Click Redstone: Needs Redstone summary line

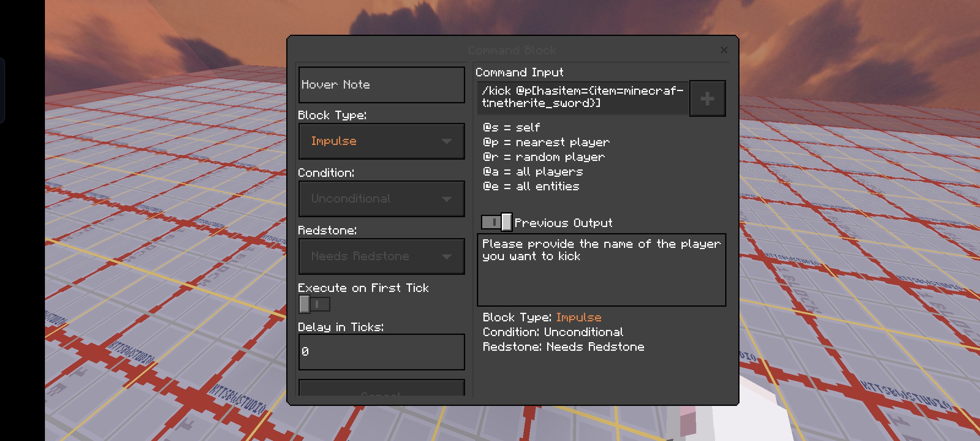click(x=563, y=347)
